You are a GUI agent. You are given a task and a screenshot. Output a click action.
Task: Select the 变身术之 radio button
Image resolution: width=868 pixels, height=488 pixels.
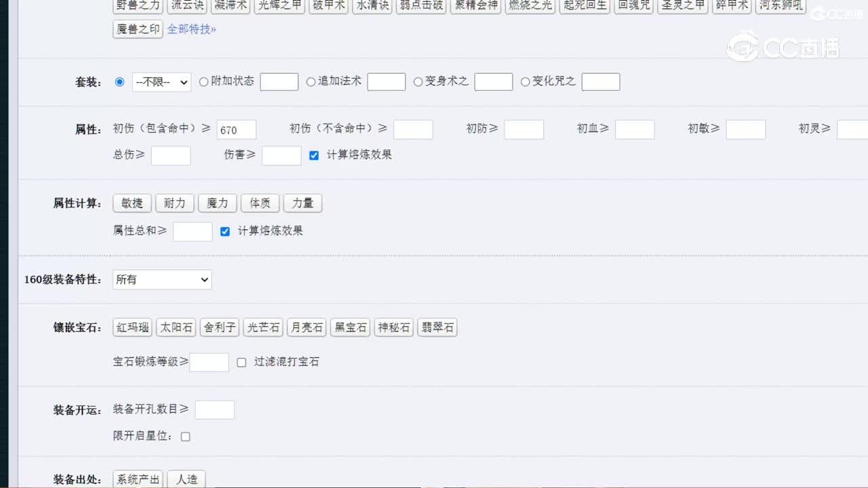pyautogui.click(x=418, y=82)
